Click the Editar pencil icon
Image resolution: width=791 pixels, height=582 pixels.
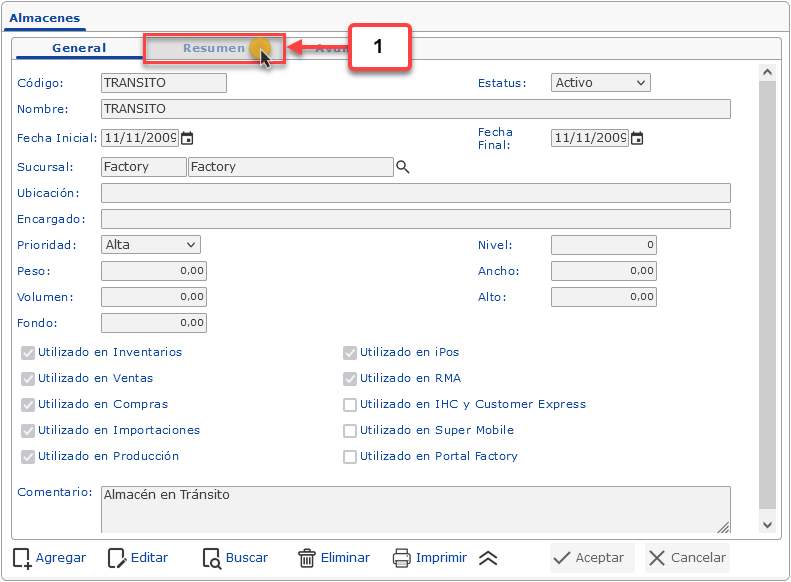pos(117,558)
